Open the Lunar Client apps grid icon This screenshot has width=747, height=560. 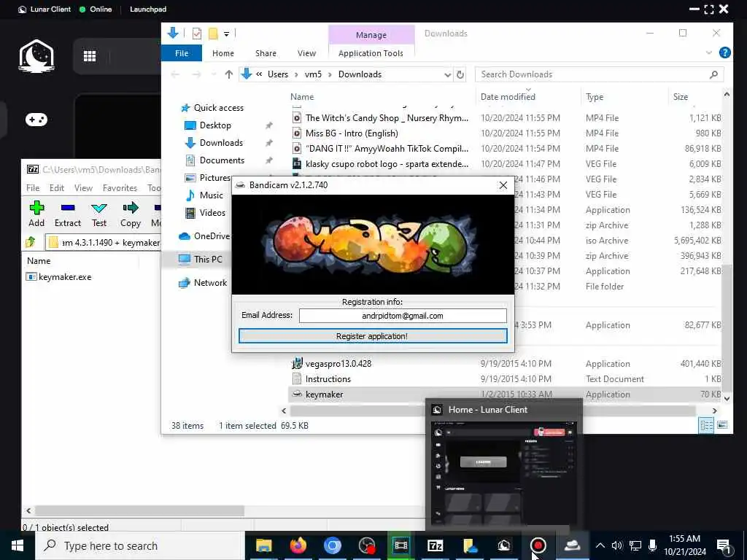90,56
